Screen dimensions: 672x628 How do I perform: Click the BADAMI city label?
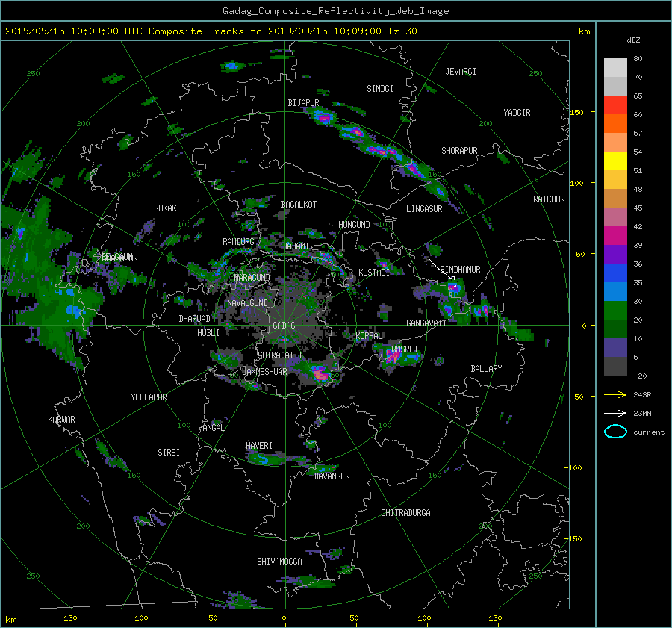[296, 246]
